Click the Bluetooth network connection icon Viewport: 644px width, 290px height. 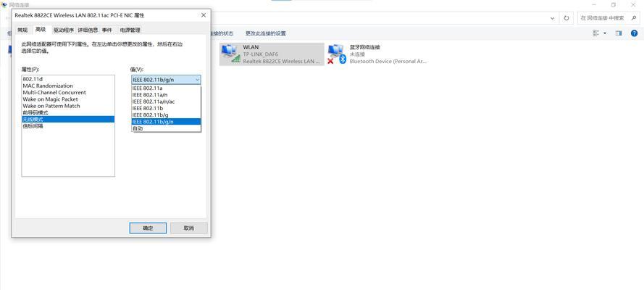pos(337,54)
